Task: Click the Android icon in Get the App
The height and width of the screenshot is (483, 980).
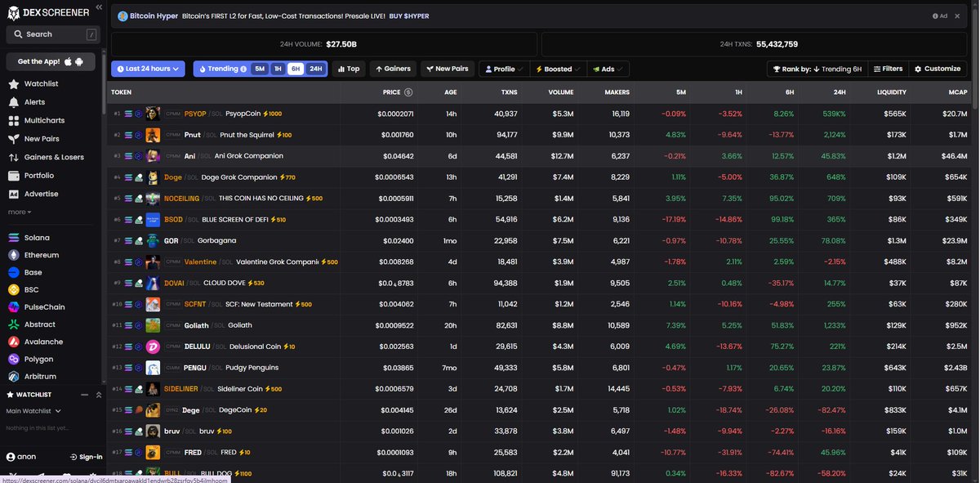Action: 79,62
